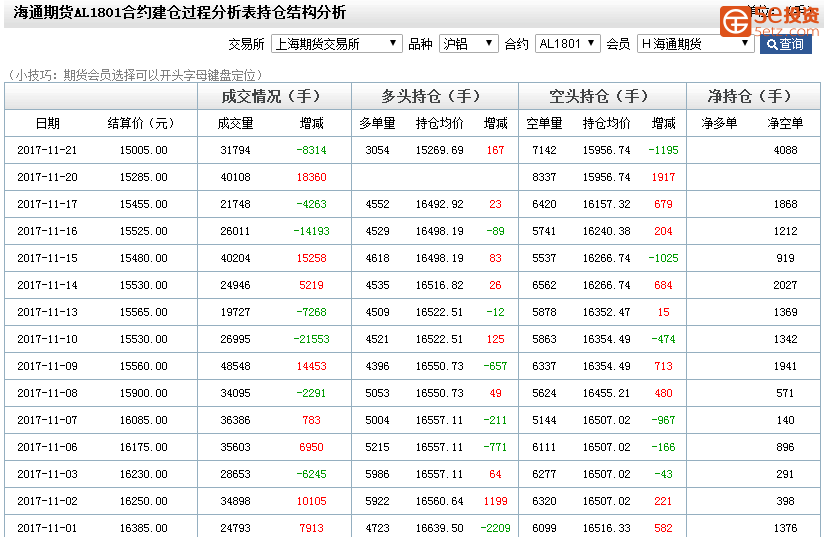Click the 空单量 column header
Image resolution: width=827 pixels, height=537 pixels.
(544, 123)
